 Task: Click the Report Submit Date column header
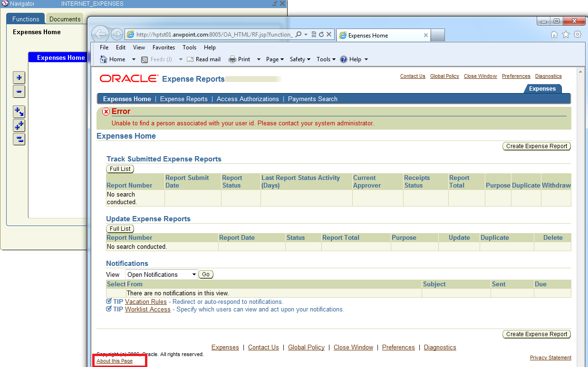(x=187, y=181)
